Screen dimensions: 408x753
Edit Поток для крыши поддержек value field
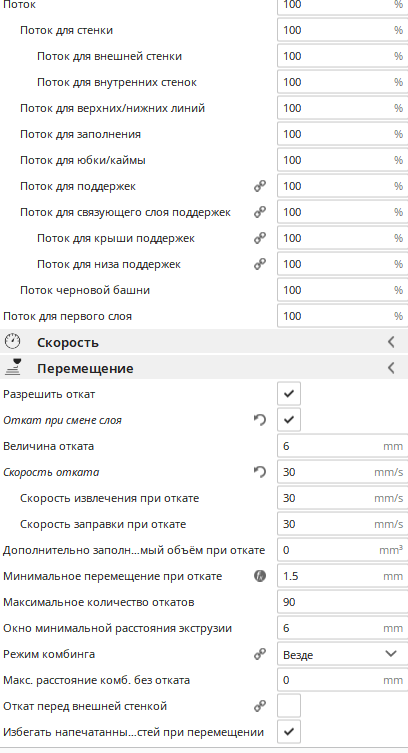342,238
